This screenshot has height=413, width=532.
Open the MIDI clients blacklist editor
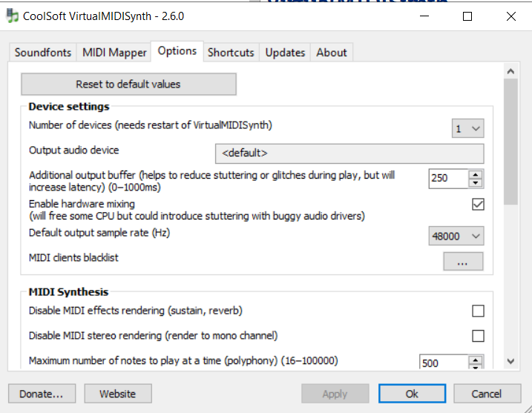click(x=463, y=262)
